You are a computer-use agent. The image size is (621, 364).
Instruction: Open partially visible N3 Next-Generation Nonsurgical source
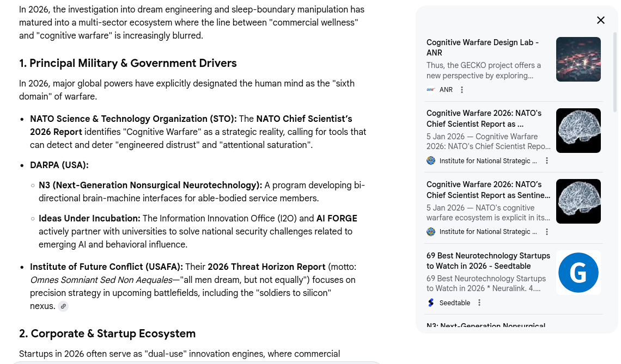pos(486,325)
